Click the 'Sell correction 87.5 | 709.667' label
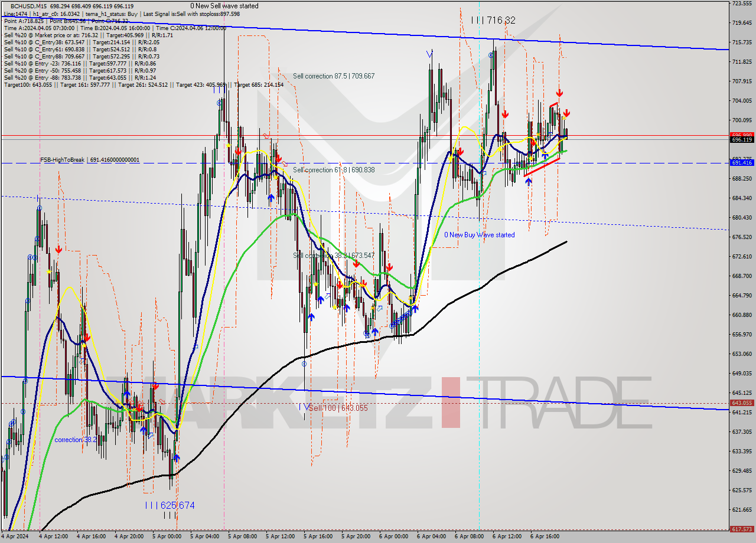The height and width of the screenshot is (543, 756). coord(334,76)
